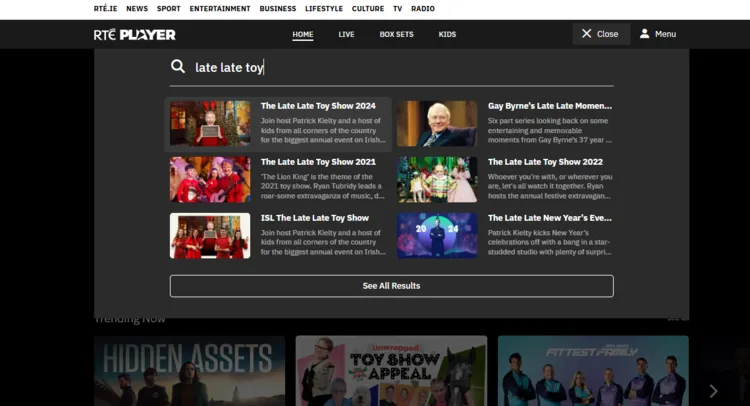Click description "Patrick Kielty kicks New Year's"
The image size is (750, 406).
pyautogui.click(x=550, y=242)
